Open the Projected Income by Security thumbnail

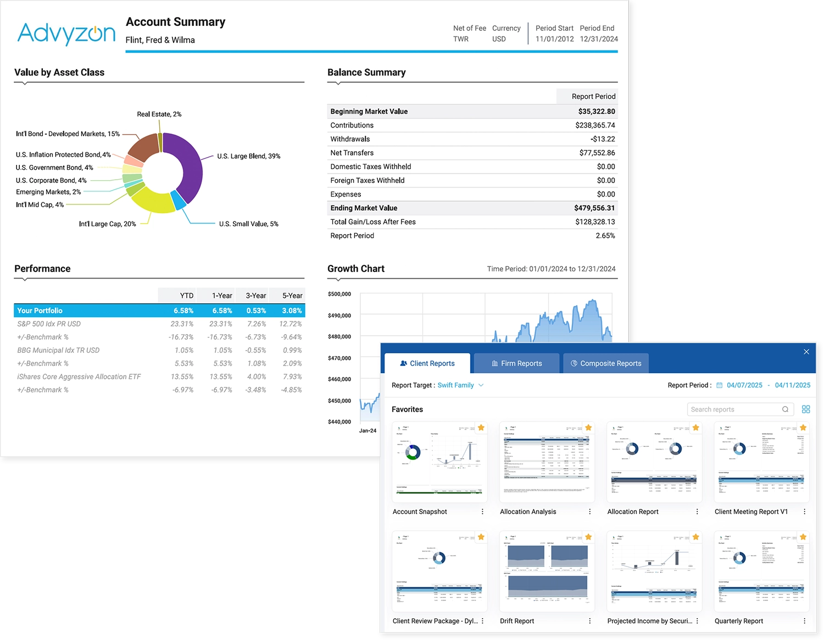pos(654,571)
